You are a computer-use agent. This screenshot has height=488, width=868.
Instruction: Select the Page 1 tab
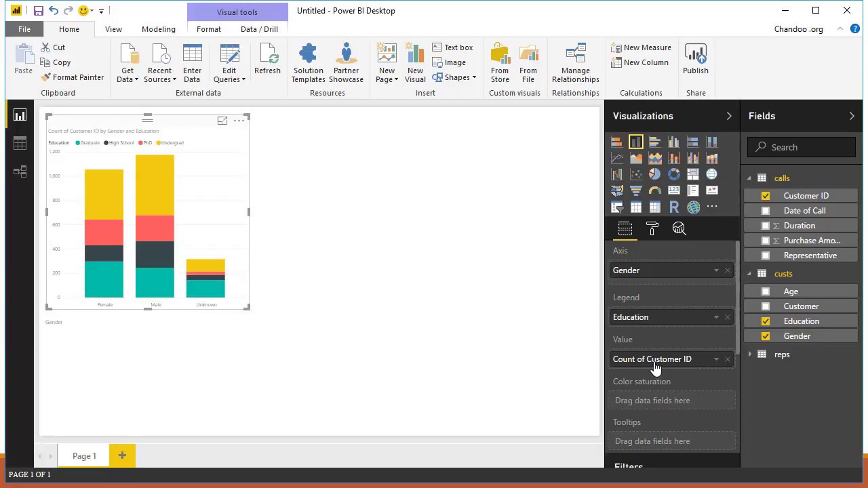84,456
